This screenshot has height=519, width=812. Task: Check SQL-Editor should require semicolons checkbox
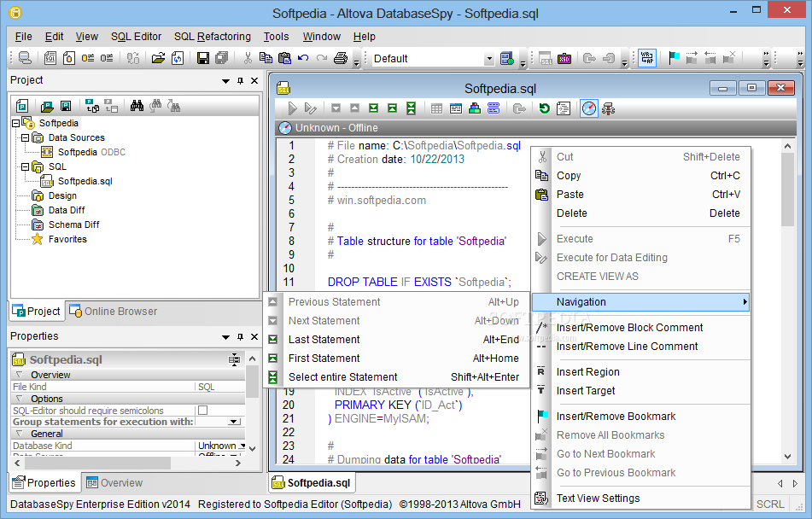(203, 411)
